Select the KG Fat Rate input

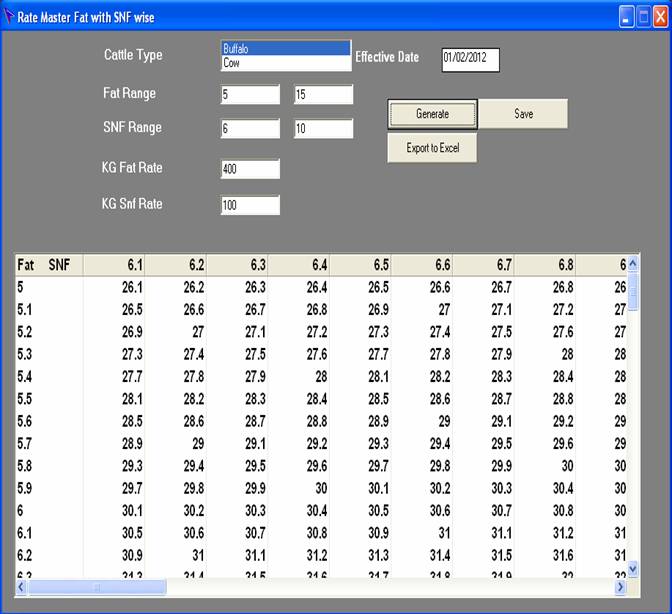(250, 169)
